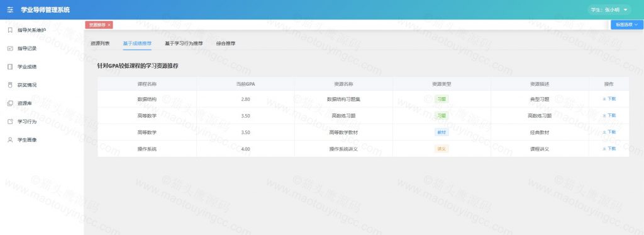The height and width of the screenshot is (235, 644).
Task: Click the 资源库 sidebar icon
Action: tap(10, 103)
